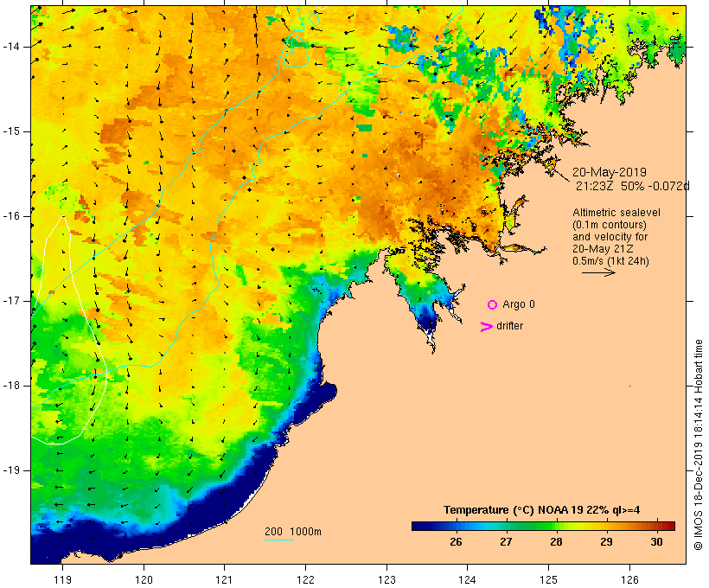Click the colorbar tick label '27'

click(x=506, y=541)
